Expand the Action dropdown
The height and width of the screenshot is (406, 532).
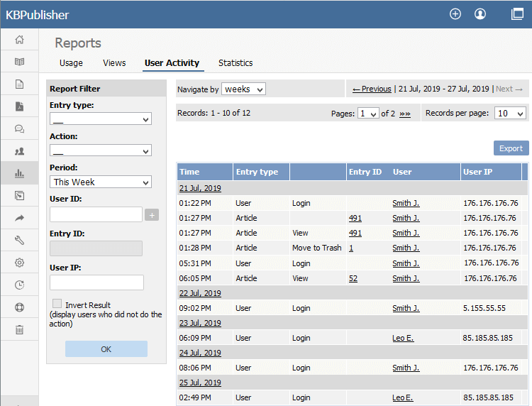tap(101, 150)
